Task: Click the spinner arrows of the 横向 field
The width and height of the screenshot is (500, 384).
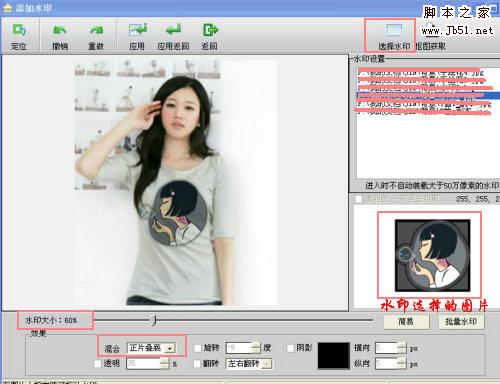Action: [x=402, y=348]
